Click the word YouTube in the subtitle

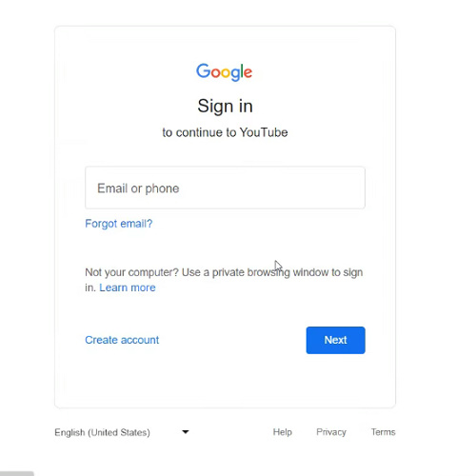[x=264, y=132]
